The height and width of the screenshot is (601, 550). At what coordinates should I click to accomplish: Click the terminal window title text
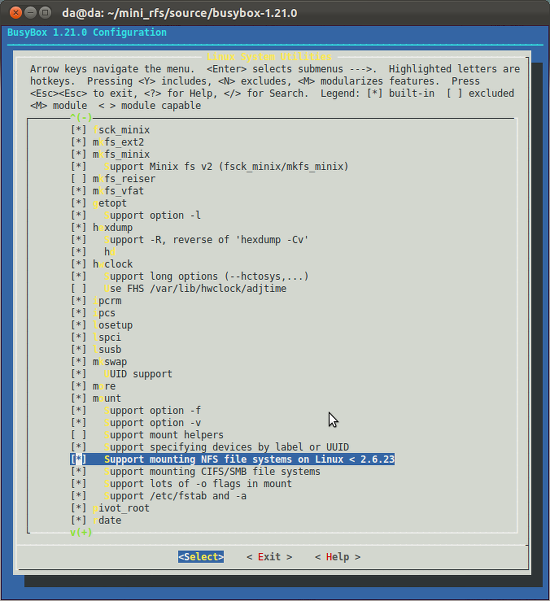pos(179,13)
